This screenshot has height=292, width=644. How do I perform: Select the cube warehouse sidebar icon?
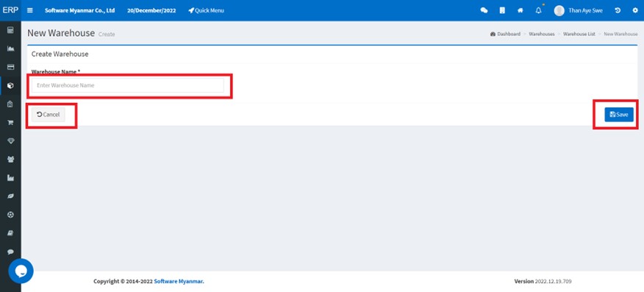11,85
